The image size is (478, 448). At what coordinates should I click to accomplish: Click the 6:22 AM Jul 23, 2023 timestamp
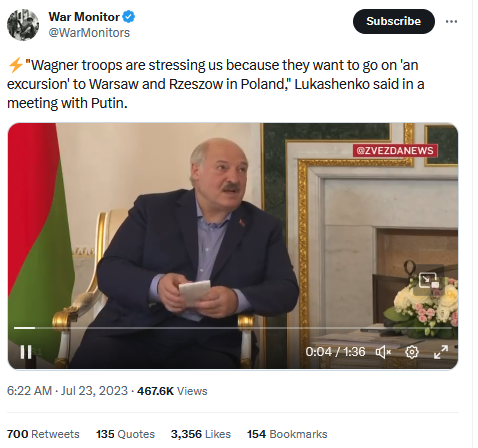tap(67, 391)
